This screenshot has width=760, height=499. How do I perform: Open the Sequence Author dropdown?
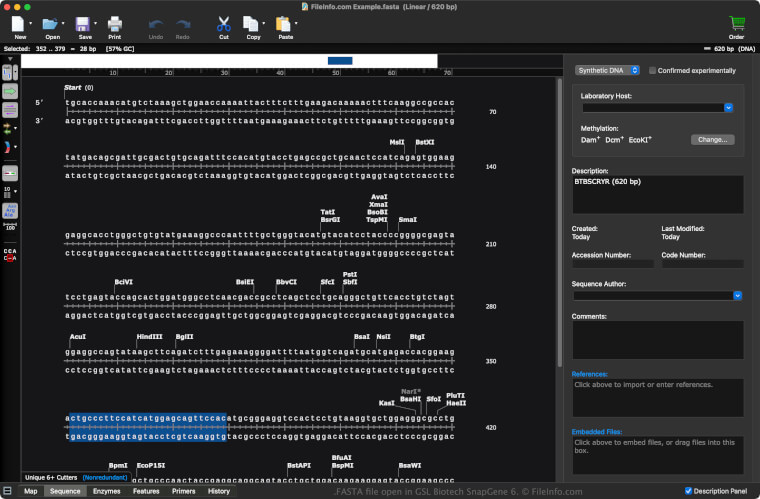click(x=737, y=295)
